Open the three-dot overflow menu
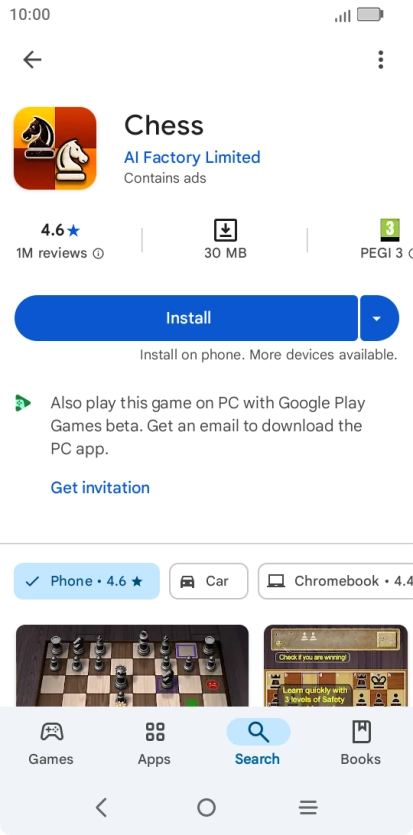This screenshot has width=413, height=835. click(381, 60)
